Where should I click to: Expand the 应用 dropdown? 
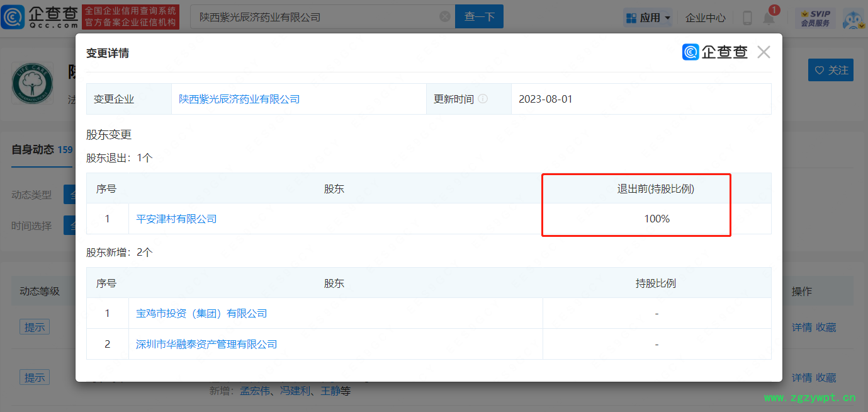(648, 18)
